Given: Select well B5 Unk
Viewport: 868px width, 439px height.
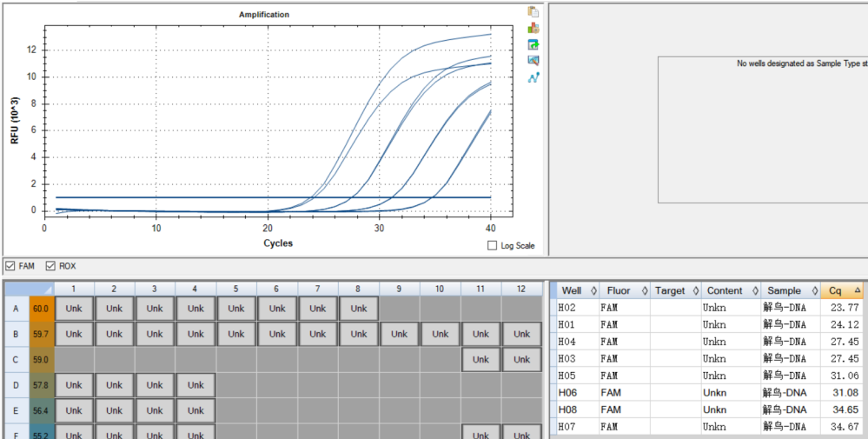Looking at the screenshot, I should coord(236,334).
